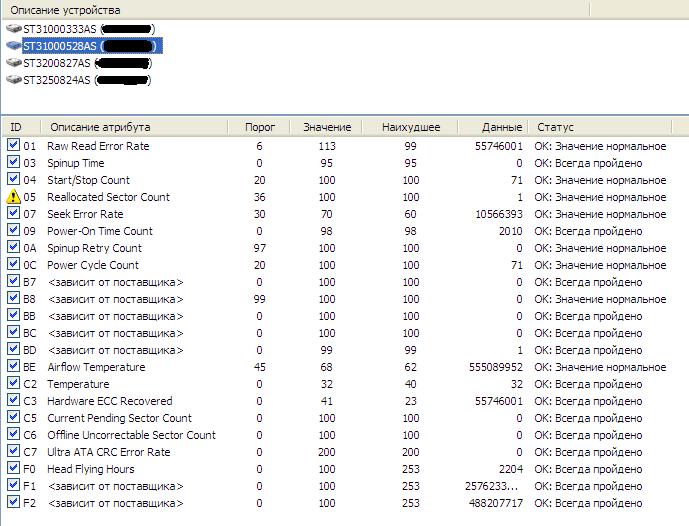Select the 'Ultra ATA CRC Error Rate' name
The image size is (689, 526).
tap(109, 452)
